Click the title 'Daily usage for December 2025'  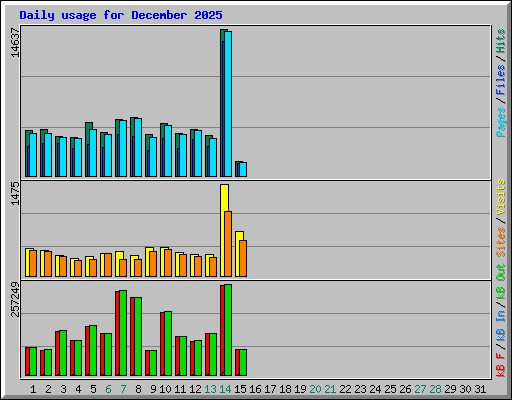click(x=121, y=15)
